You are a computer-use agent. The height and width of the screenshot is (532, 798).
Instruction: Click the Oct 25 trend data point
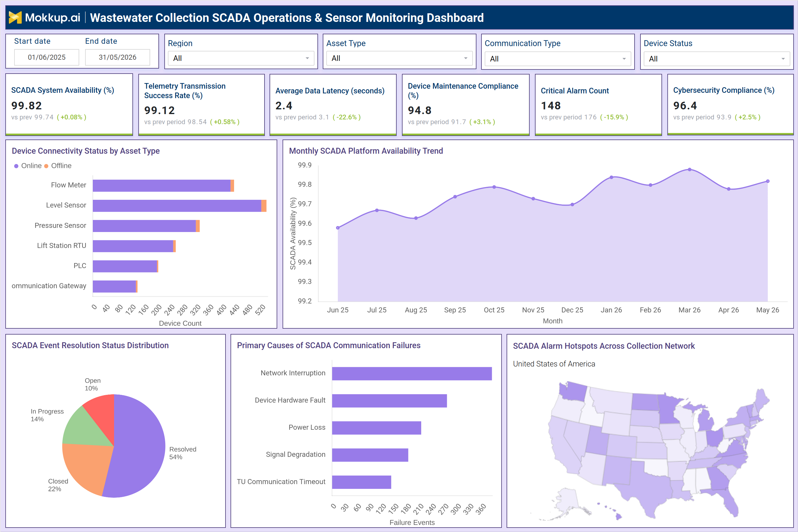click(494, 187)
